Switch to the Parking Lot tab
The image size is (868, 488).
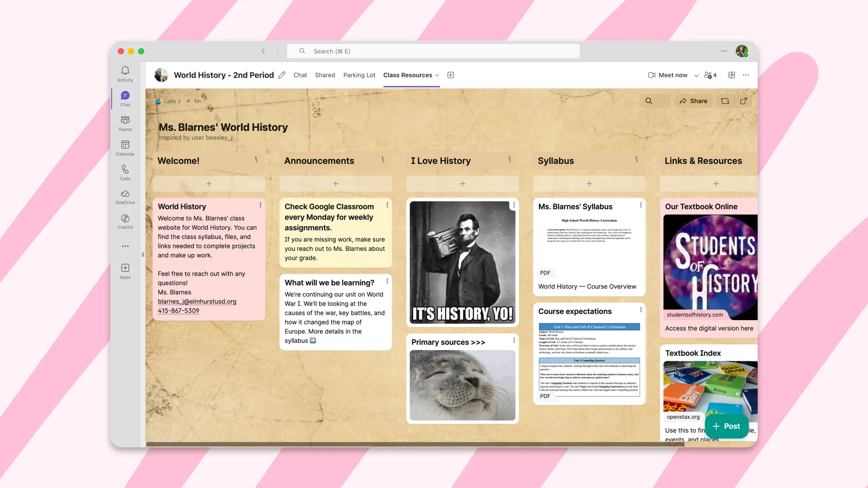[x=359, y=75]
